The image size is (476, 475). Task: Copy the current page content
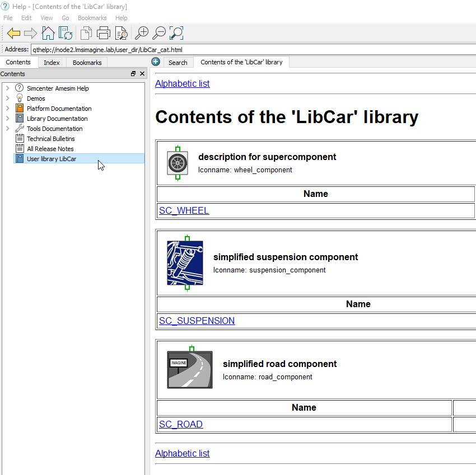[x=85, y=33]
